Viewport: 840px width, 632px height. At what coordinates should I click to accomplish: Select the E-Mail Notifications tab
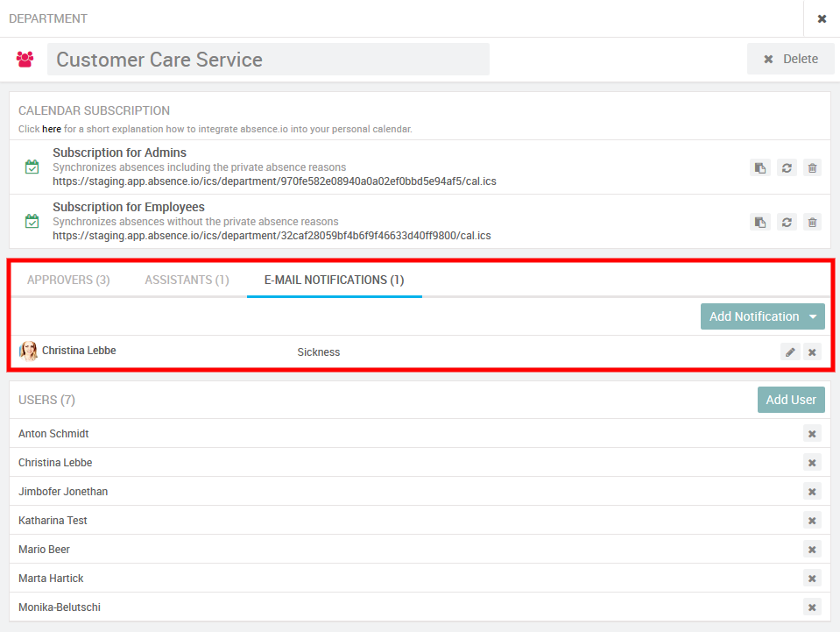pyautogui.click(x=334, y=280)
